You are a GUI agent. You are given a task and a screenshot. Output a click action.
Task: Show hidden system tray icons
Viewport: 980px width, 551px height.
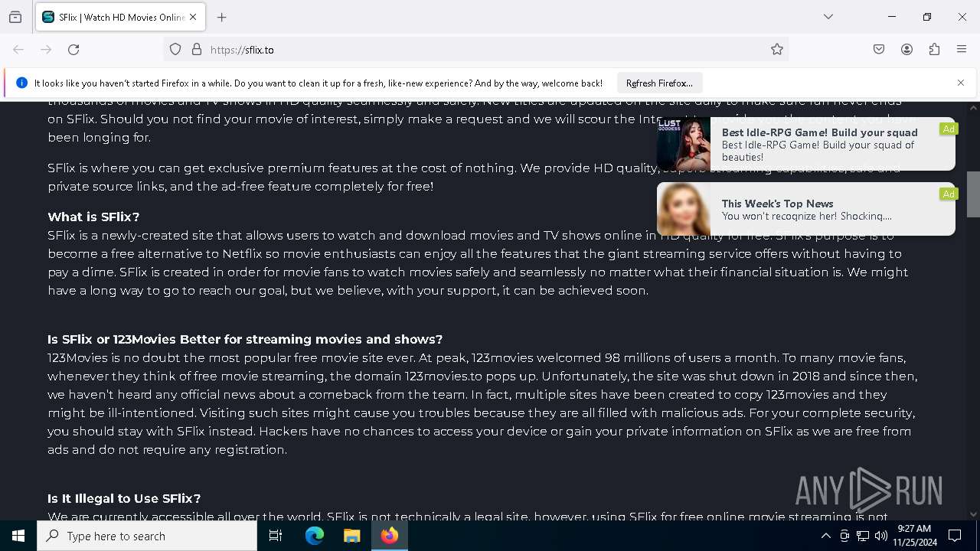(825, 536)
